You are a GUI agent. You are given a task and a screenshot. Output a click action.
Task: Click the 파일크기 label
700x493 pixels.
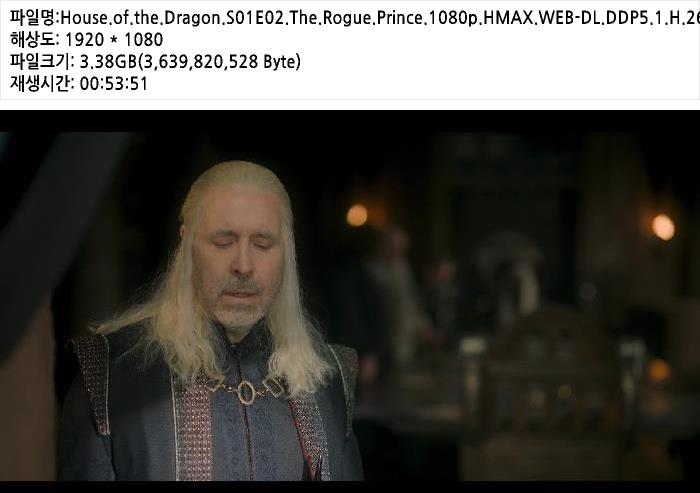[x=42, y=61]
